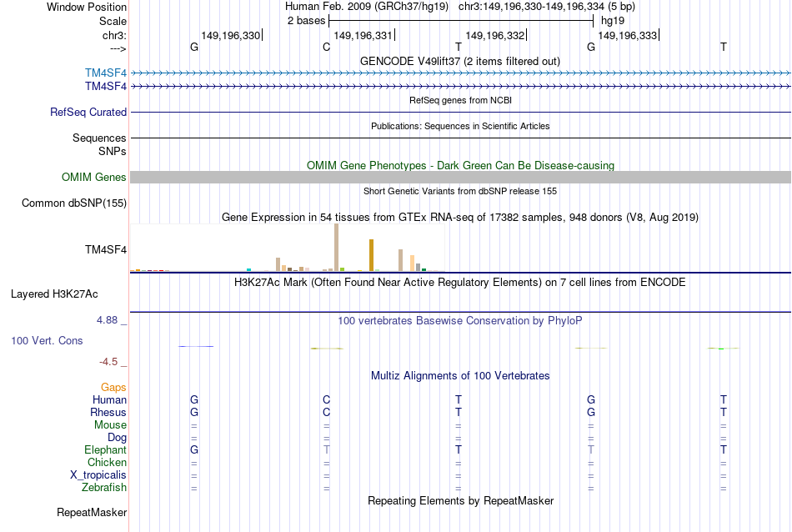Select the Rhesus alignment row label
The width and height of the screenshot is (792, 532).
pos(108,412)
